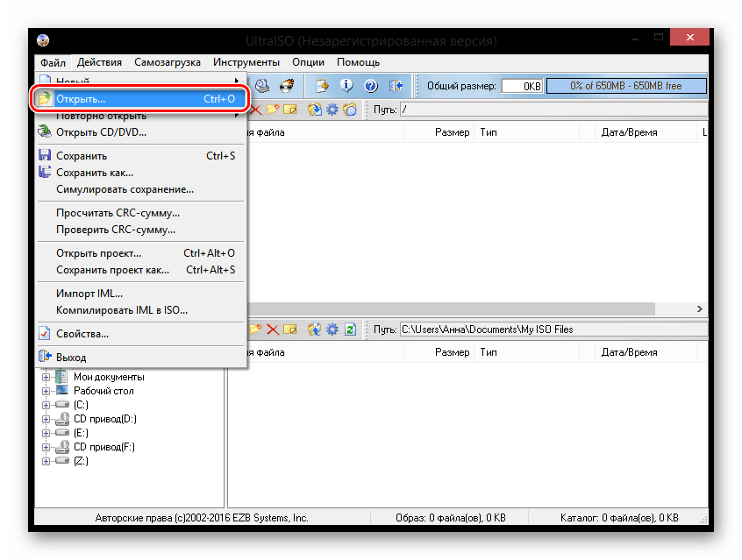Image resolution: width=742 pixels, height=560 pixels.
Task: Click the rename icon in the upper image toolbar
Action: tap(289, 110)
